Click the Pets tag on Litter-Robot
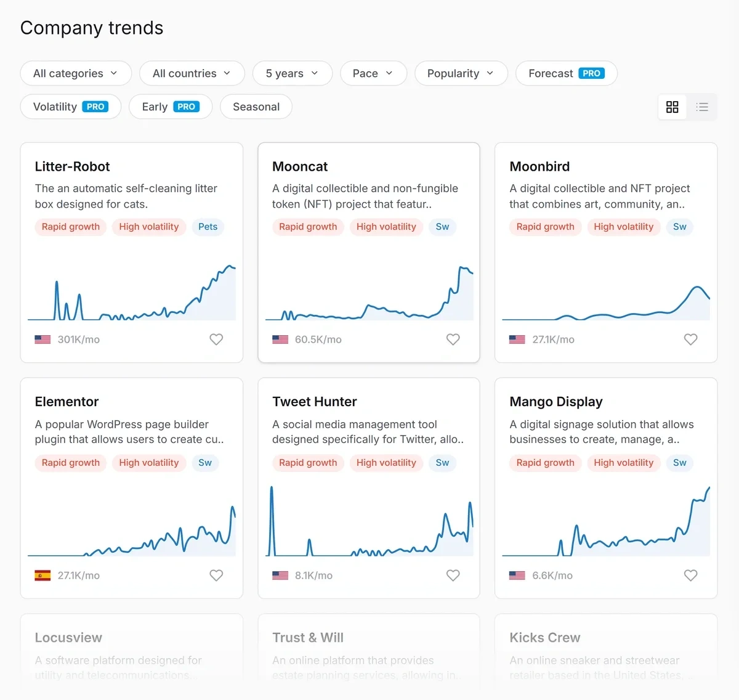The width and height of the screenshot is (739, 700). point(208,227)
